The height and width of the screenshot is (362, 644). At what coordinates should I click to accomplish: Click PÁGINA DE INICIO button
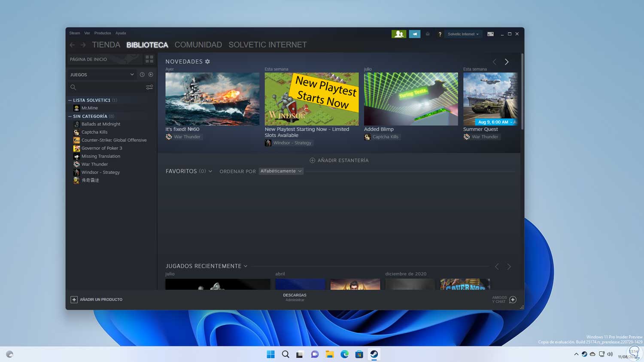[x=104, y=59]
